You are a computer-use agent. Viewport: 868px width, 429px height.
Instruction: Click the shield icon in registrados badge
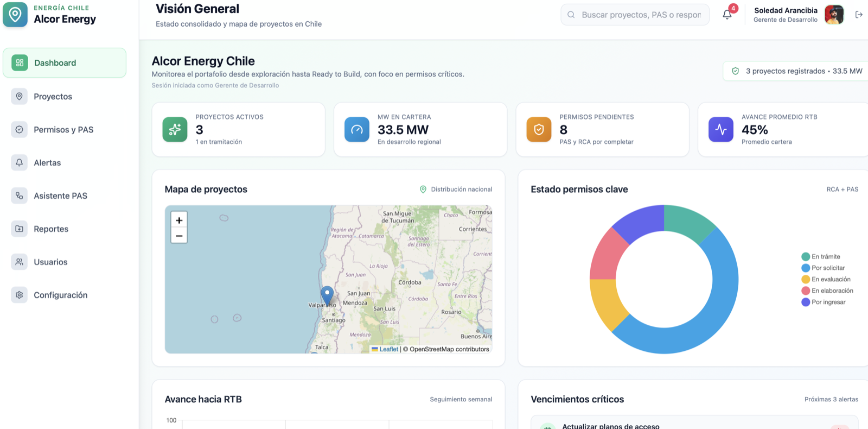coord(736,71)
